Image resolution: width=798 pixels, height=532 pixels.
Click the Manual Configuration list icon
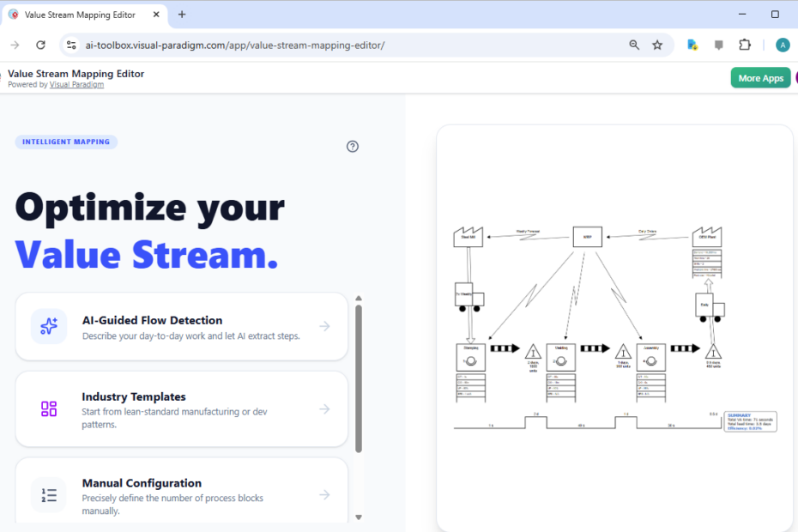49,495
